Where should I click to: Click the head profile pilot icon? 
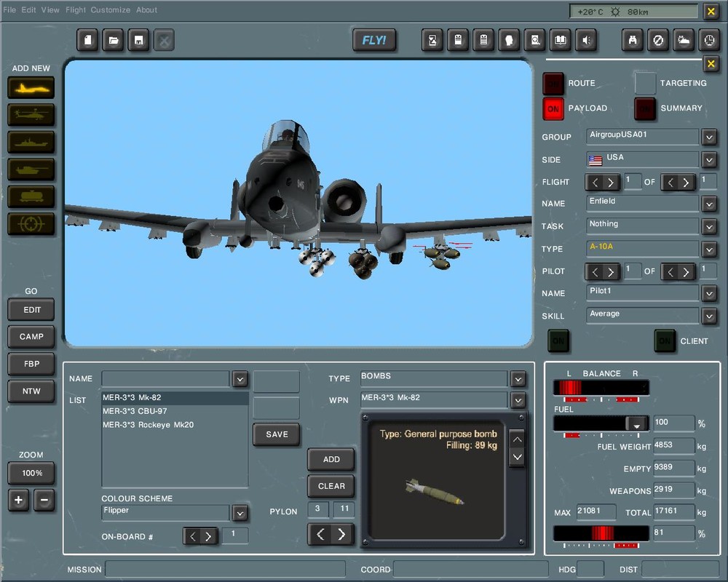510,41
